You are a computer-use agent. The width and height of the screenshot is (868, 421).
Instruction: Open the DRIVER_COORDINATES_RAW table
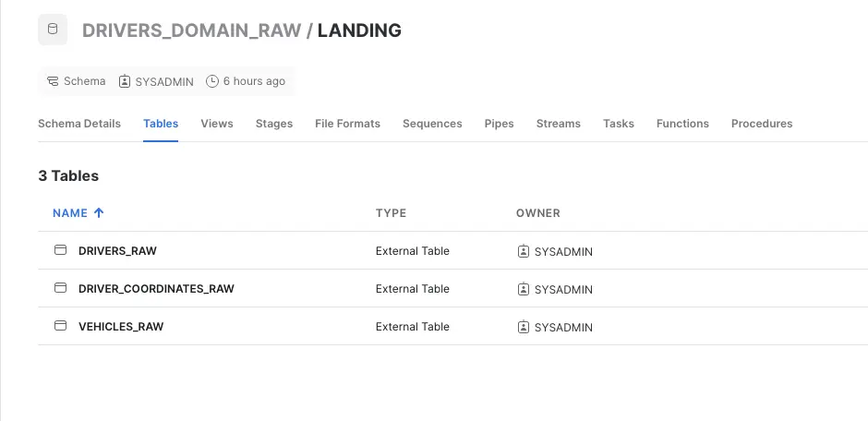(156, 288)
